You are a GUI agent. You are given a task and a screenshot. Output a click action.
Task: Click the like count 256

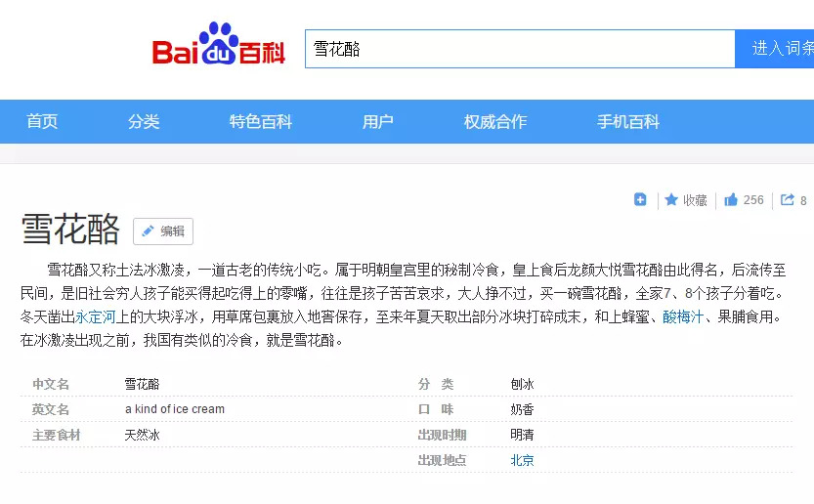(x=753, y=200)
